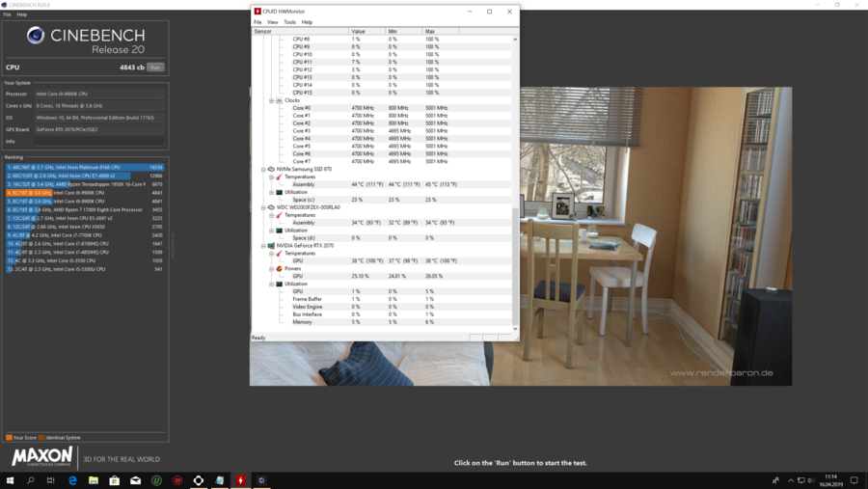868x489 pixels.
Task: Collapse the WDC WD2003FZEX-00SRLA0 node
Action: point(263,207)
